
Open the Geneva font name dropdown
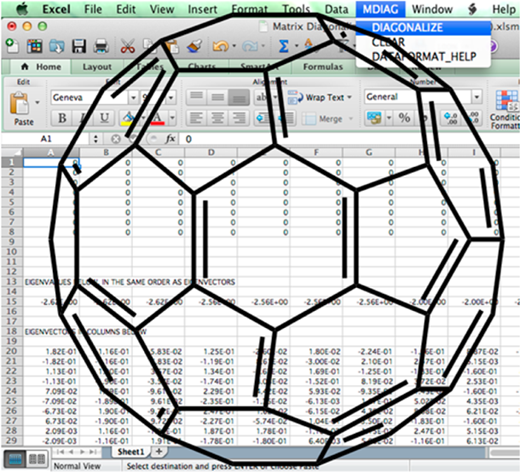pos(133,97)
